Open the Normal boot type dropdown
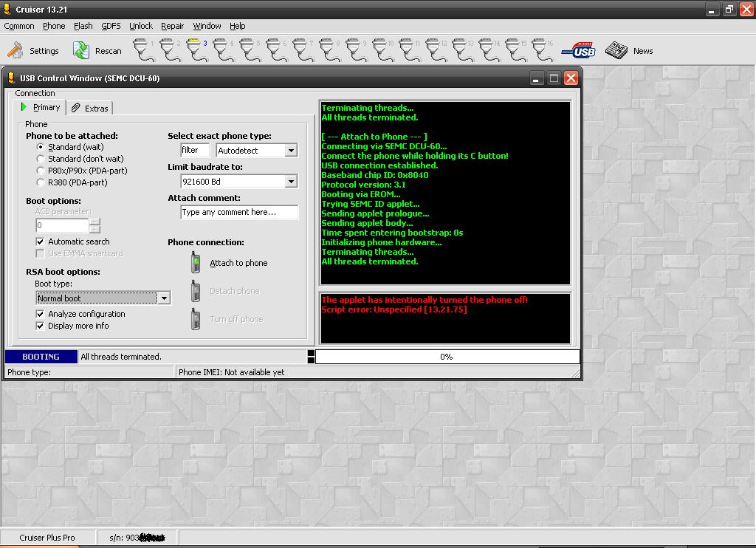The width and height of the screenshot is (756, 548). pos(164,298)
